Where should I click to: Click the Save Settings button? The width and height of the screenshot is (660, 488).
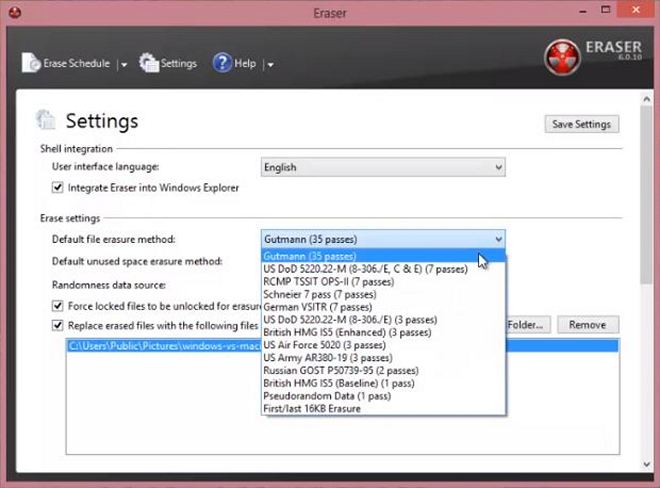581,124
